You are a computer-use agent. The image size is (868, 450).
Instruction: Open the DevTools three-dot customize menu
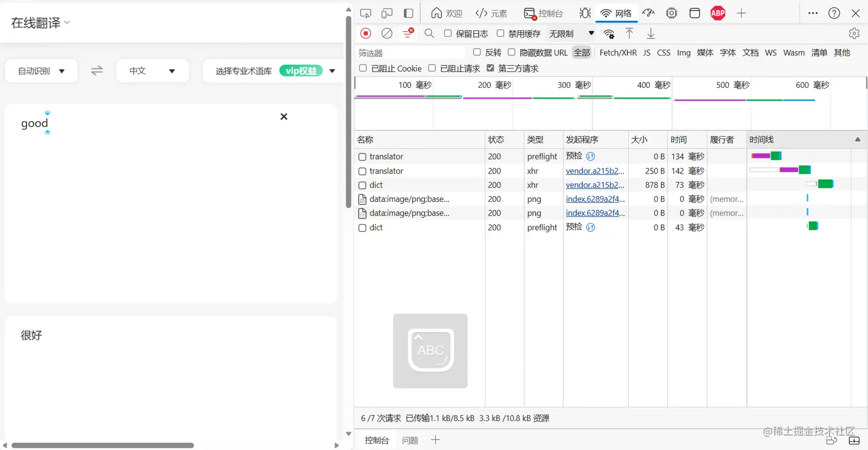[x=813, y=13]
